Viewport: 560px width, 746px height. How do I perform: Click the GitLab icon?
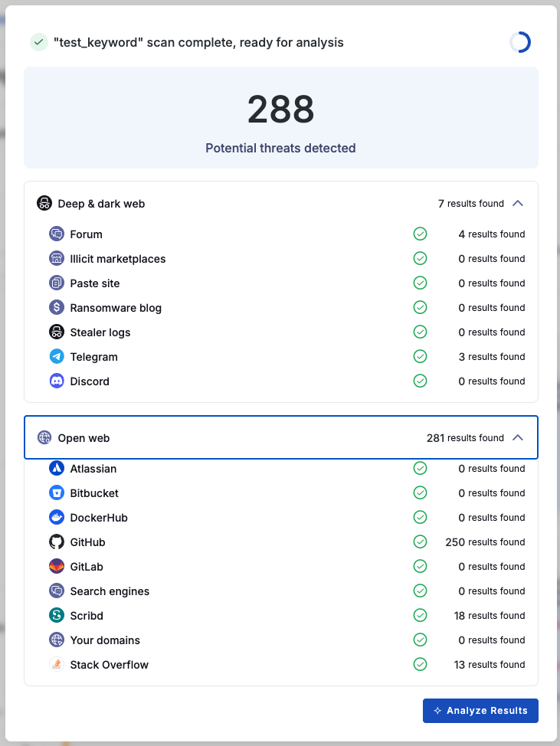coord(57,567)
